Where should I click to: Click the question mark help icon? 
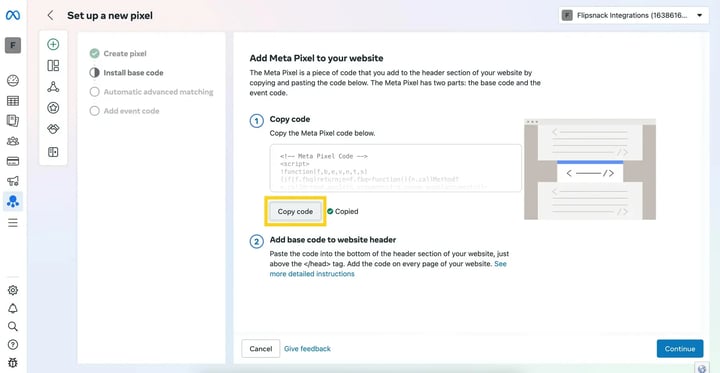click(x=13, y=345)
